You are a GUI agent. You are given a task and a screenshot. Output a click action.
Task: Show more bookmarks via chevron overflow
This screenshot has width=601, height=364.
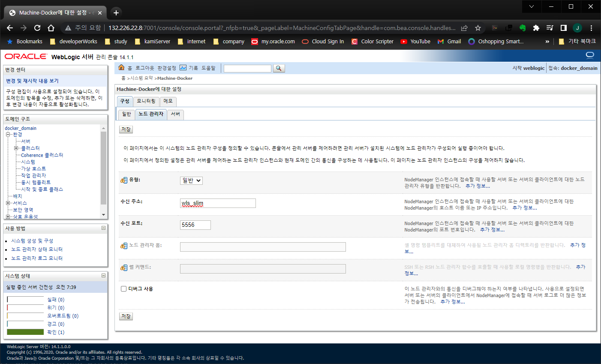click(x=547, y=42)
